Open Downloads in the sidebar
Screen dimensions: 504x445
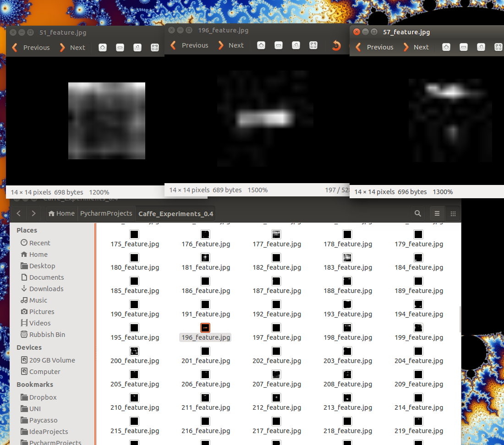point(42,288)
